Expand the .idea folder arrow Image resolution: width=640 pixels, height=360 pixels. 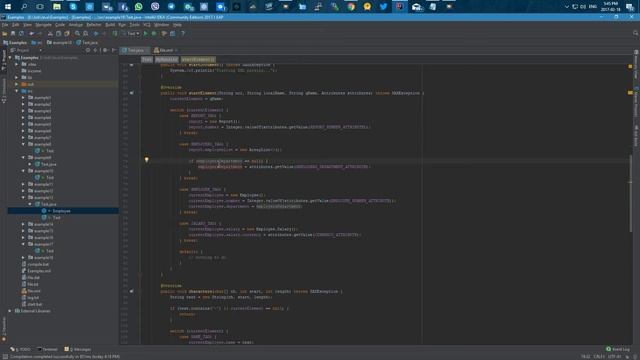(x=17, y=64)
